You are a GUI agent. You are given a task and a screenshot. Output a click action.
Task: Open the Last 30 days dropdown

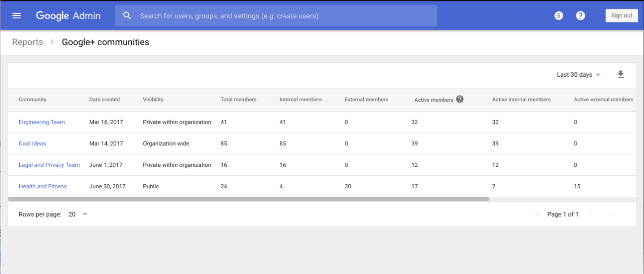click(578, 75)
